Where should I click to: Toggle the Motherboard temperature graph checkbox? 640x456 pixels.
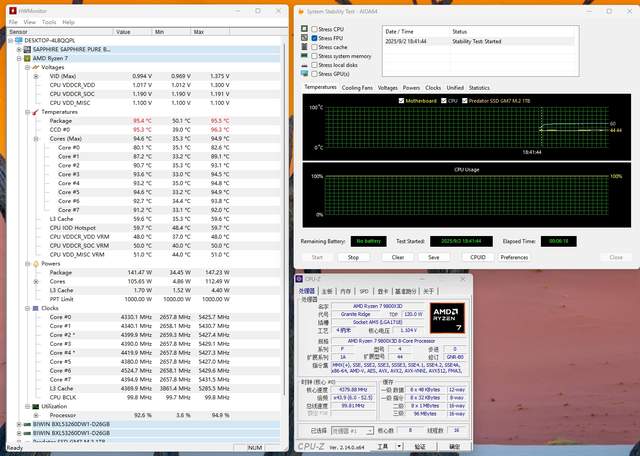tap(401, 101)
